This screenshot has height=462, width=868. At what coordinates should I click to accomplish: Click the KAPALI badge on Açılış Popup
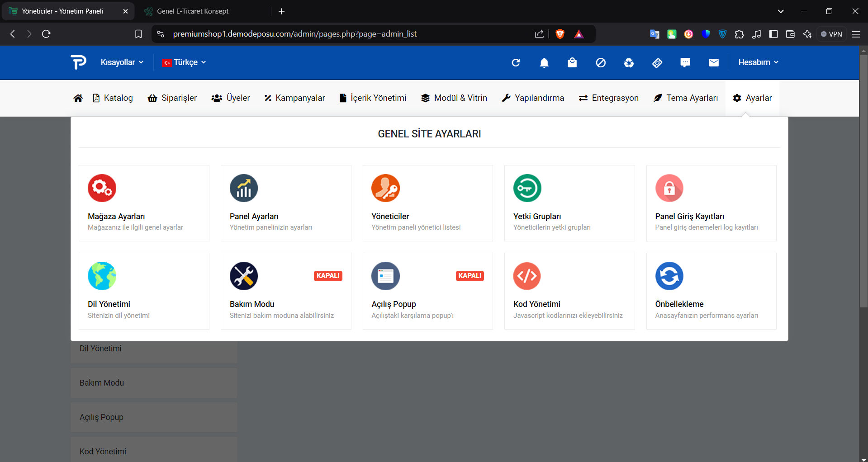(x=470, y=276)
